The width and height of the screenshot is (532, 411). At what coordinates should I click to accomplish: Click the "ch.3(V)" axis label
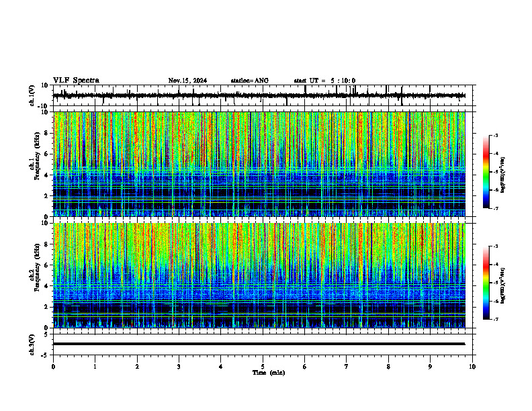pyautogui.click(x=32, y=345)
